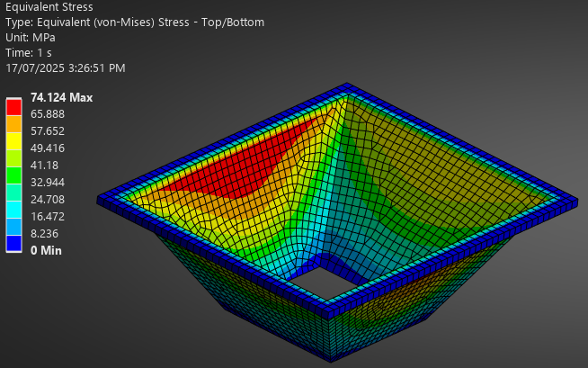588x368 pixels.
Task: Click the 41.18 legend value
Action: coord(44,165)
